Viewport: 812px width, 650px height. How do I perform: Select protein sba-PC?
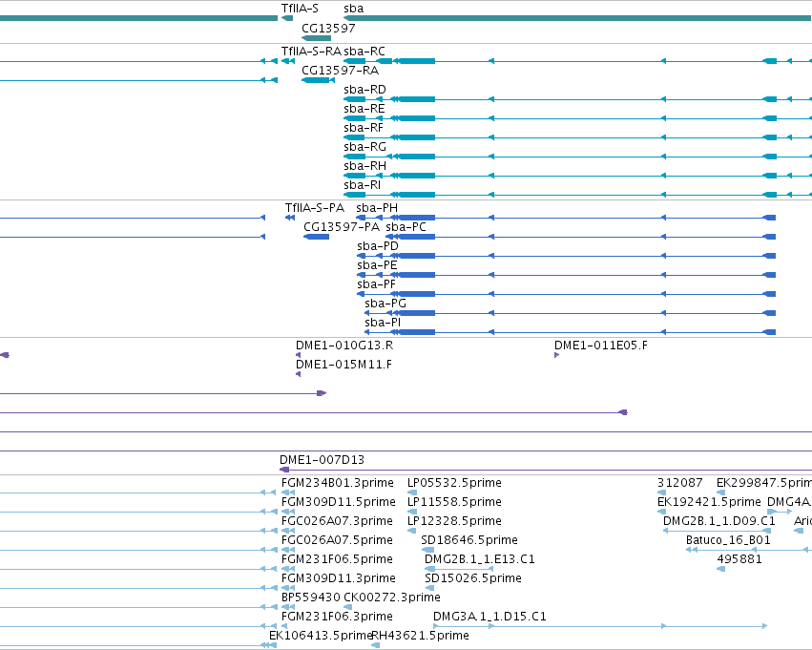pos(406,227)
